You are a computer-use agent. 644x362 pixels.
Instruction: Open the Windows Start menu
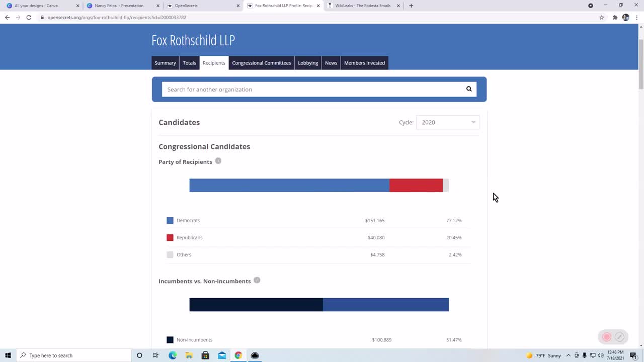[8, 355]
